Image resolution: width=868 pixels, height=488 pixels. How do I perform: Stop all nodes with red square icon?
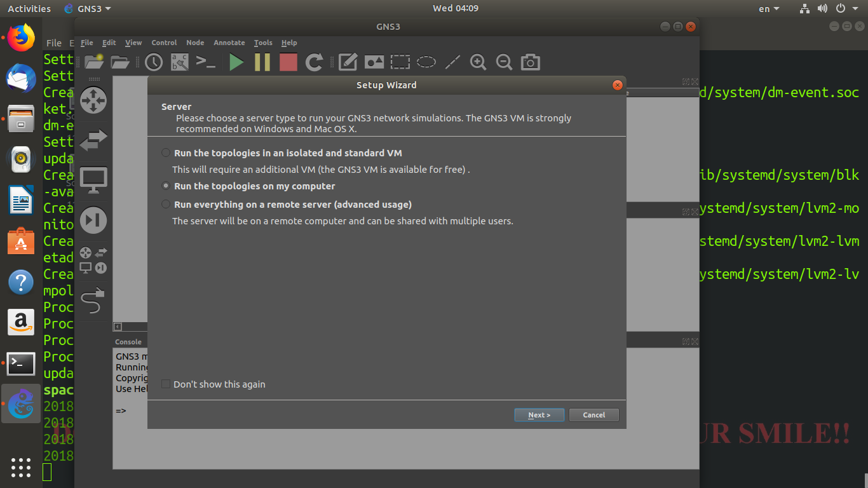click(x=288, y=62)
